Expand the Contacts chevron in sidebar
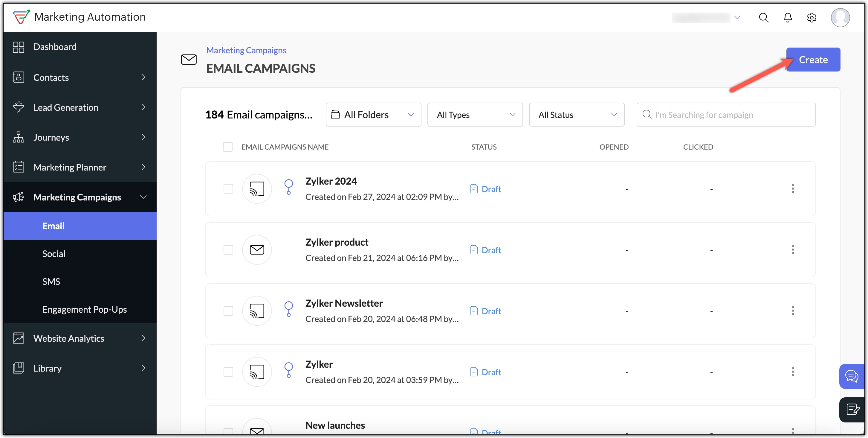 [x=143, y=77]
